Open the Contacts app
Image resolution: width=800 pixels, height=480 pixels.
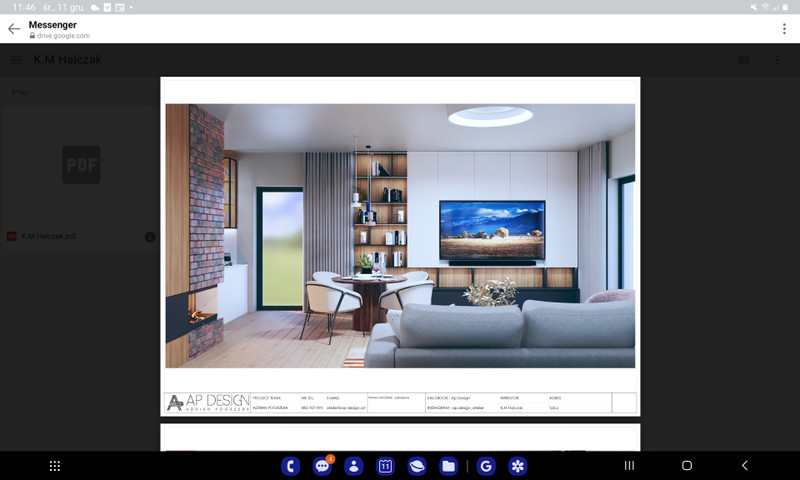(x=353, y=466)
